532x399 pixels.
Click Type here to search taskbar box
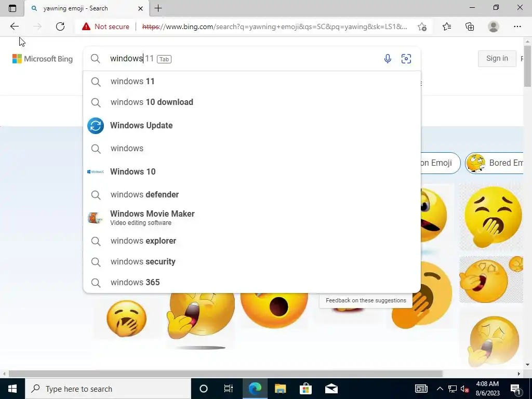[108, 389]
